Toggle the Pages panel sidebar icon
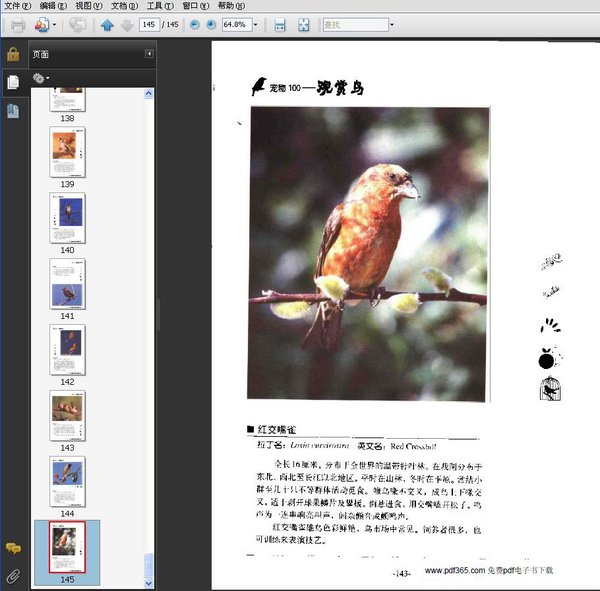This screenshot has height=591, width=600. 13,82
